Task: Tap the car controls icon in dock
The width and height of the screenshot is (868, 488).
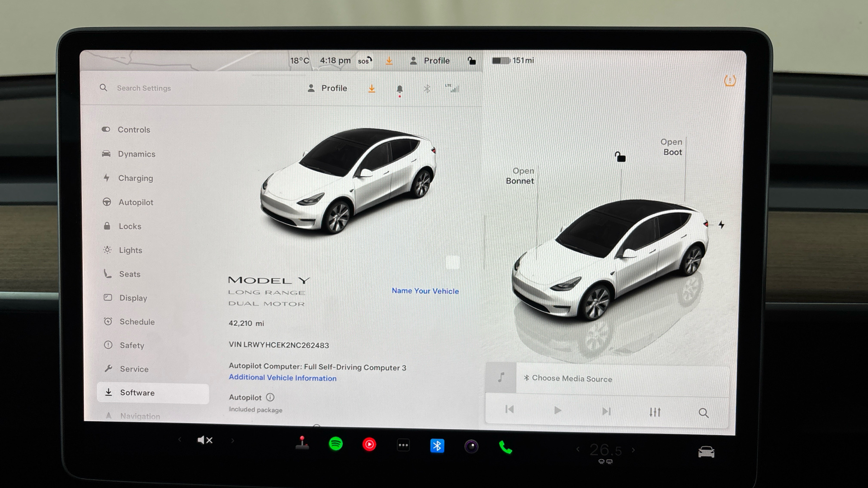Action: (706, 452)
